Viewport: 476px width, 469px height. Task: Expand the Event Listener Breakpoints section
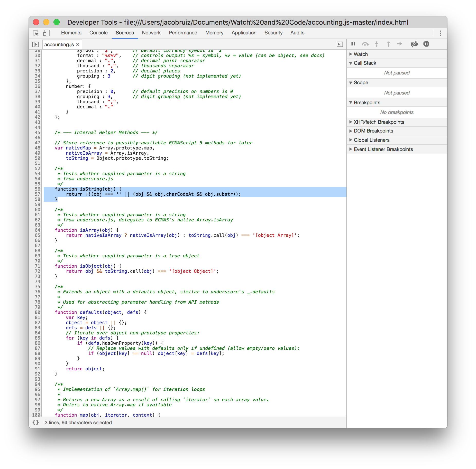coord(397,149)
